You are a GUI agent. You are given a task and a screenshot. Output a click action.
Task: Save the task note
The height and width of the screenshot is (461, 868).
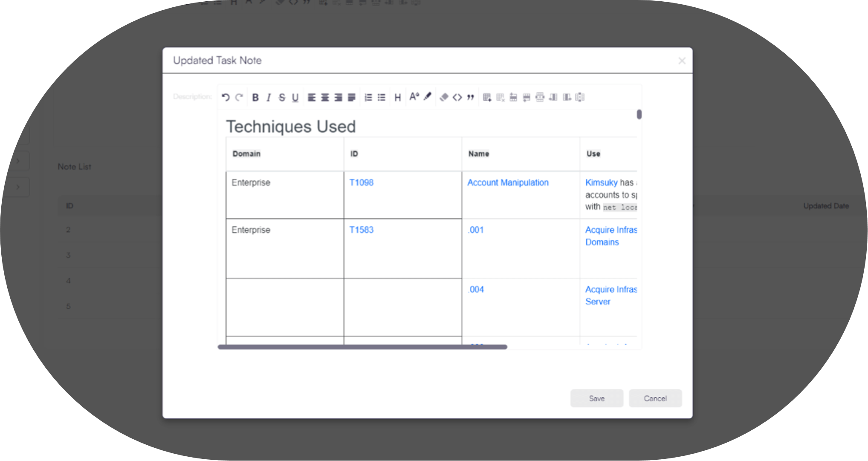596,398
